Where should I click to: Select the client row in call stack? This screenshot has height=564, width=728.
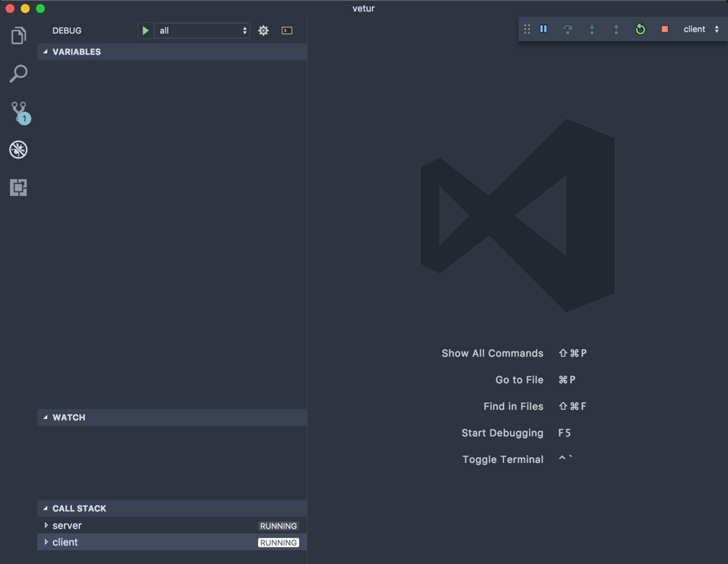pos(172,542)
